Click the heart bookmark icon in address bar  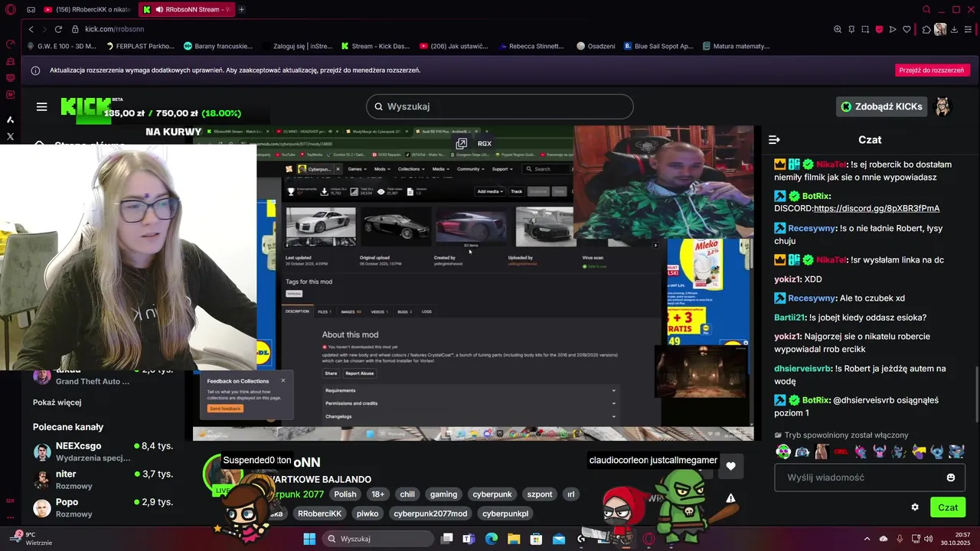click(x=906, y=29)
